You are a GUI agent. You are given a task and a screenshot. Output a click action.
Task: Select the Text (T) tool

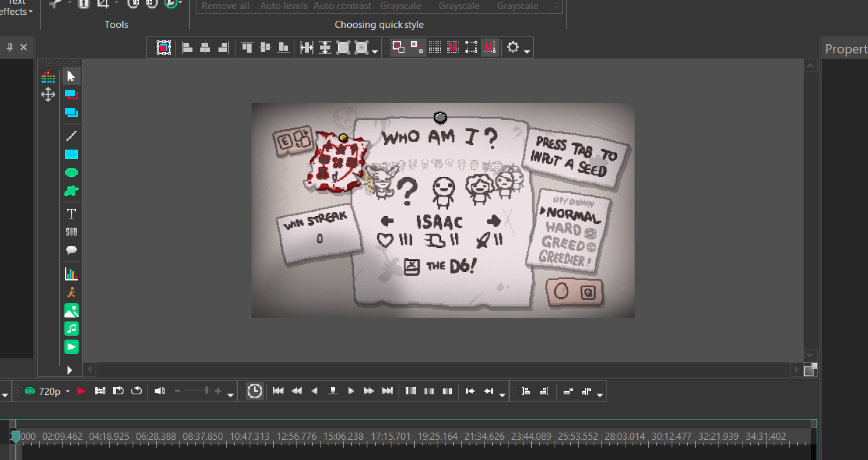pos(72,213)
